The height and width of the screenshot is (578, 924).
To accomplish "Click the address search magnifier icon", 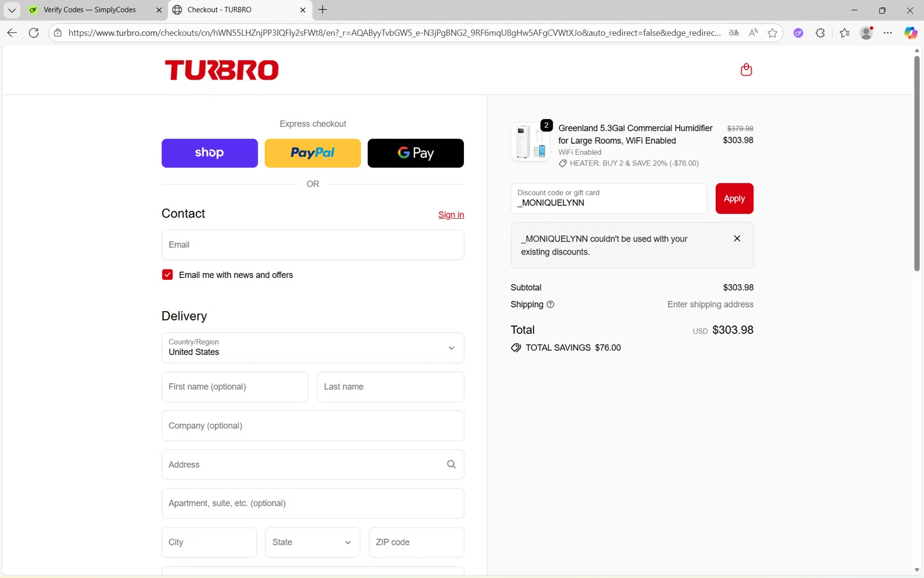I will 451,465.
